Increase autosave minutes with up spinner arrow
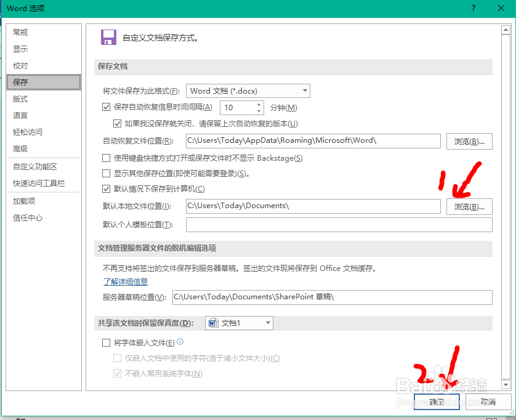Viewport: 516px width, 420px height. 259,104
